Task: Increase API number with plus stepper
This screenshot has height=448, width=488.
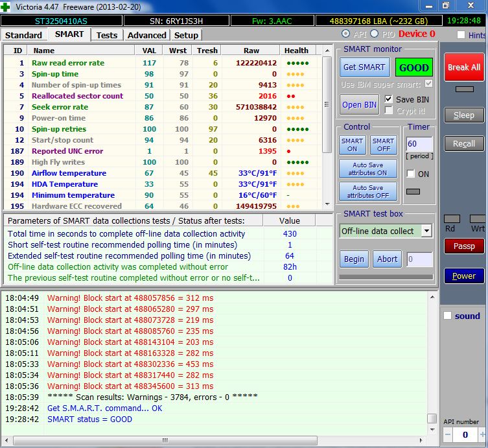Action: tap(481, 434)
